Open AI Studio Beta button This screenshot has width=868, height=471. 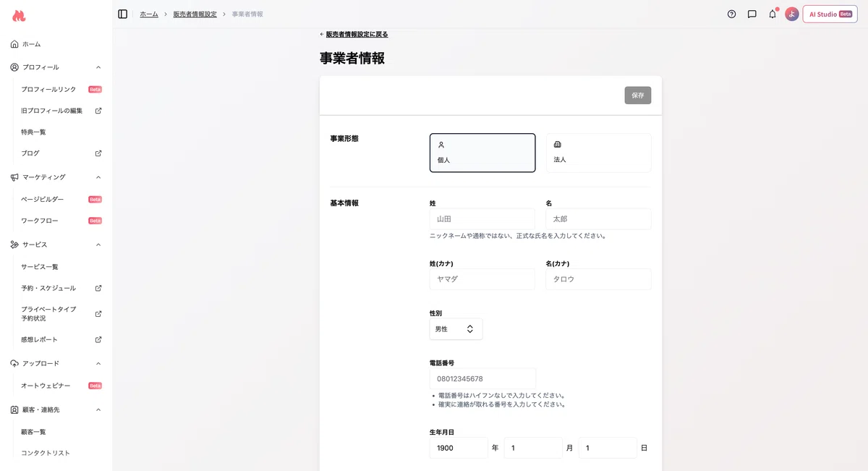tap(830, 14)
